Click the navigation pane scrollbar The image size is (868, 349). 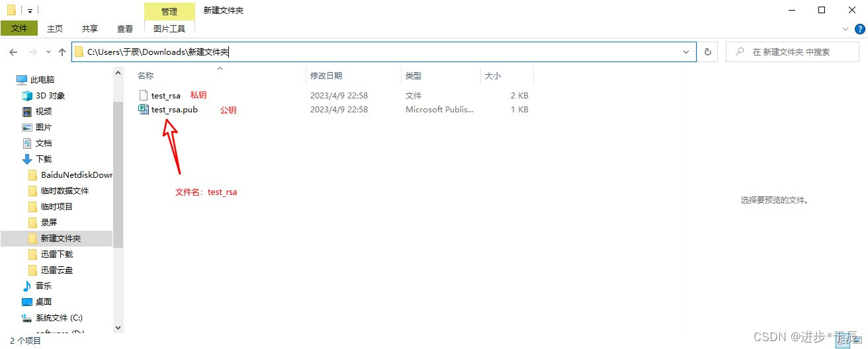pos(118,175)
